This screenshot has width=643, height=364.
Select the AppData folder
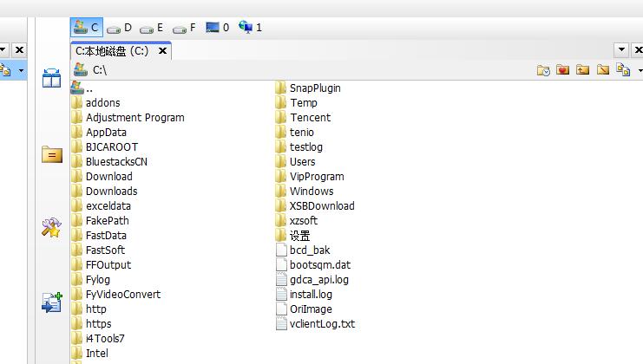98,133
